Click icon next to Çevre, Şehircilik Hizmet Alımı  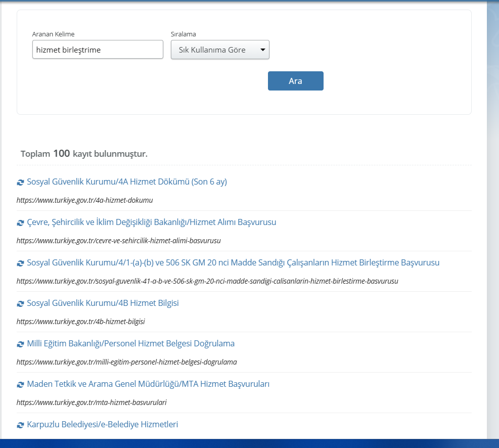[x=20, y=223]
